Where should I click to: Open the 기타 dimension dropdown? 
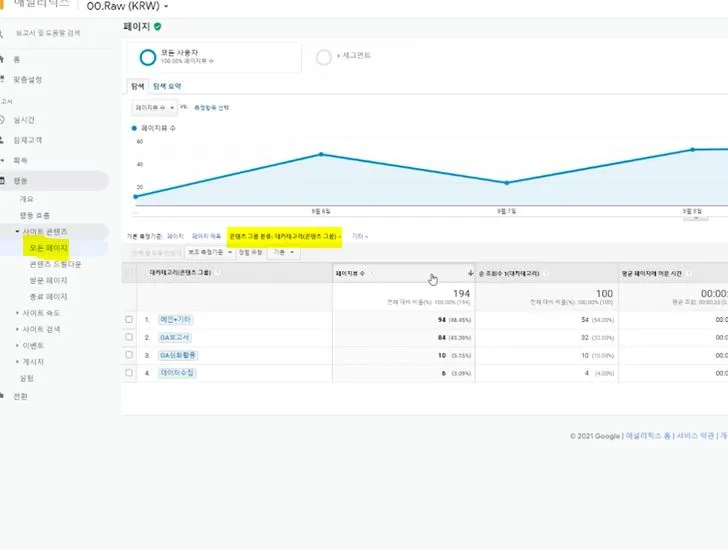coord(359,237)
